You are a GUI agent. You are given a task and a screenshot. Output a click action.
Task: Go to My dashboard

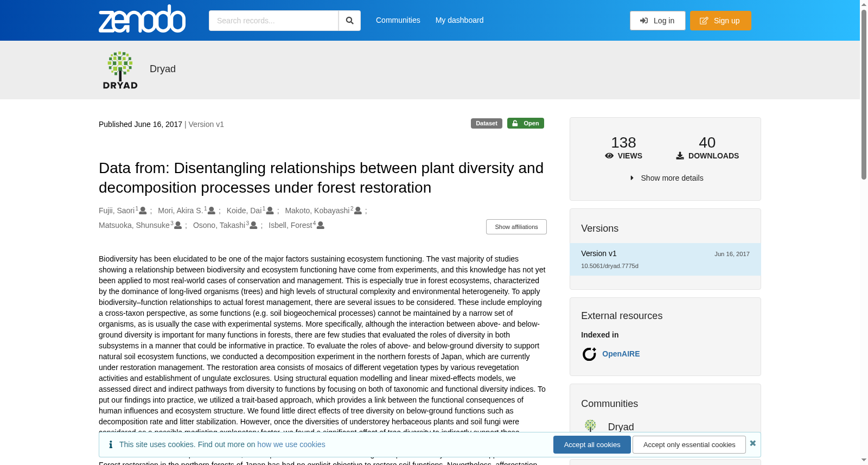click(459, 20)
